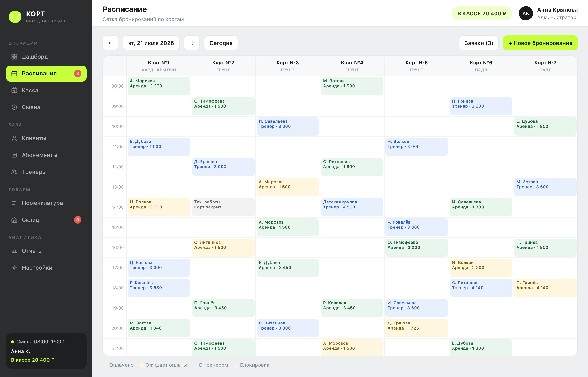This screenshot has height=377, width=588.
Task: Click the Корт №4 column header
Action: coord(352,66)
